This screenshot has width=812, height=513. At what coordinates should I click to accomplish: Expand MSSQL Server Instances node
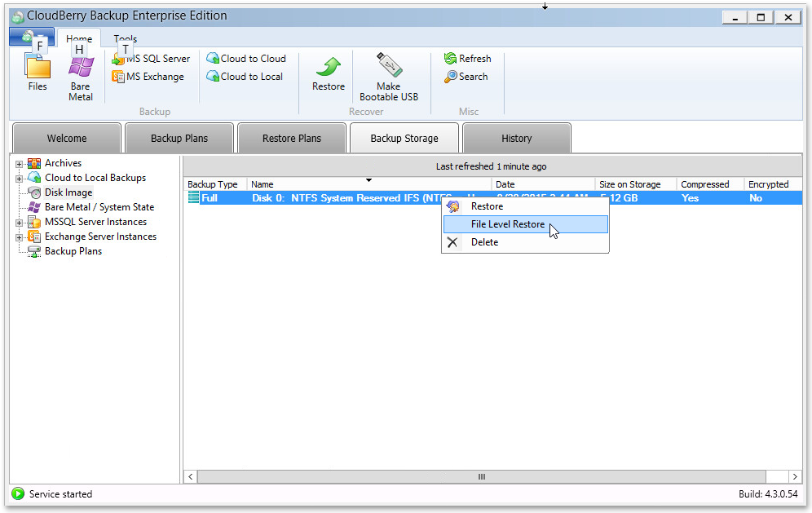20,223
